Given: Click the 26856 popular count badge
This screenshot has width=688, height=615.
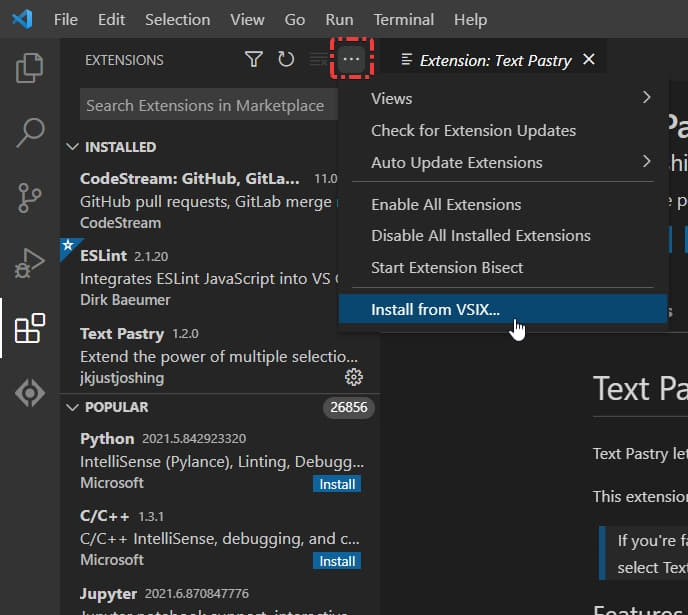Looking at the screenshot, I should pos(349,407).
